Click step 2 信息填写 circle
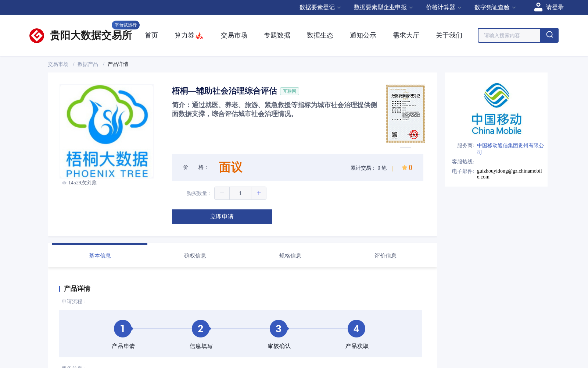The height and width of the screenshot is (368, 588). click(x=201, y=329)
